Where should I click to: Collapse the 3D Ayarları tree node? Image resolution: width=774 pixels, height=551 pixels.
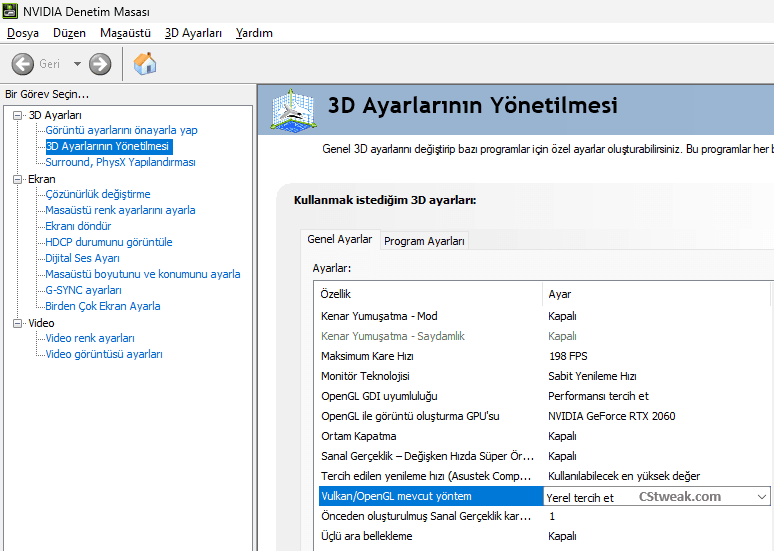click(18, 116)
